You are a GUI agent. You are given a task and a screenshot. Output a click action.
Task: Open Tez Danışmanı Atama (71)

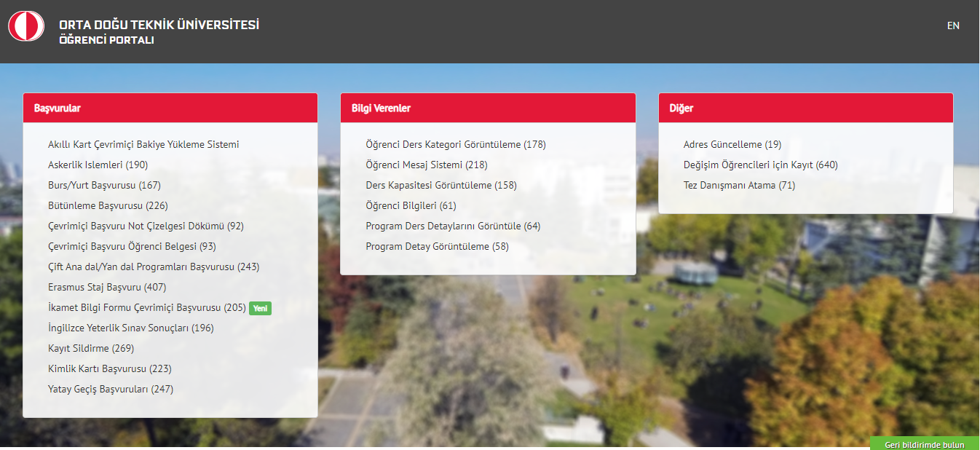(740, 186)
